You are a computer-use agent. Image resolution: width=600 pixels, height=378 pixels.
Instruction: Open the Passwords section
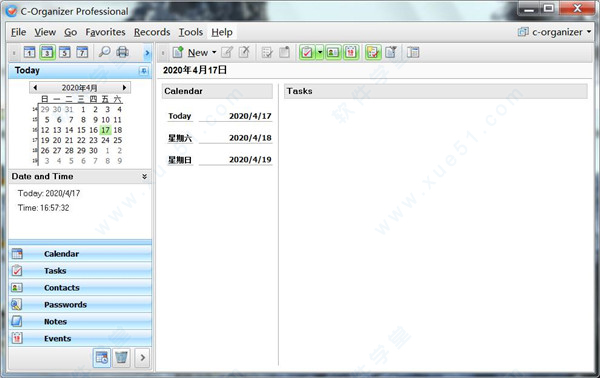coord(80,305)
